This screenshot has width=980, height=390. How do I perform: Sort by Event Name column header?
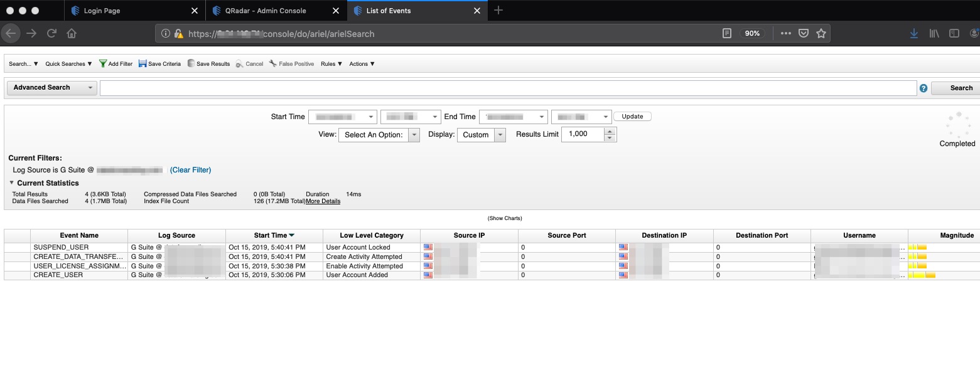(79, 236)
